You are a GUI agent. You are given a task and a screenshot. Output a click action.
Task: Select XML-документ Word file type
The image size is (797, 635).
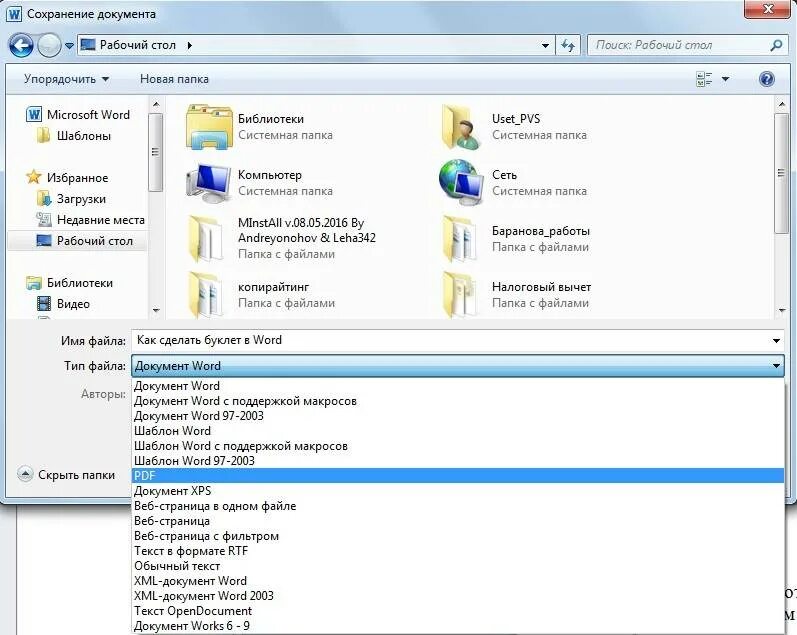457,581
